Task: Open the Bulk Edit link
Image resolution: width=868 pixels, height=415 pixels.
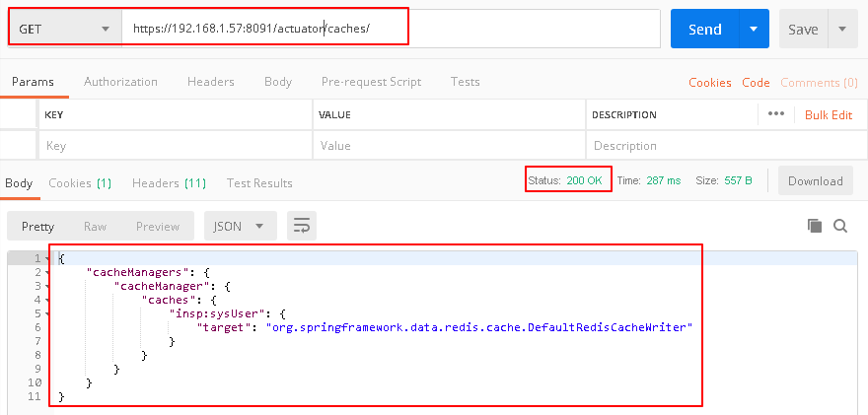Action: coord(828,114)
